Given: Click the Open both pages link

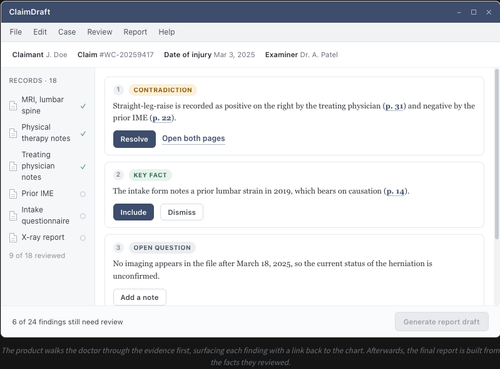Looking at the screenshot, I should pyautogui.click(x=193, y=138).
